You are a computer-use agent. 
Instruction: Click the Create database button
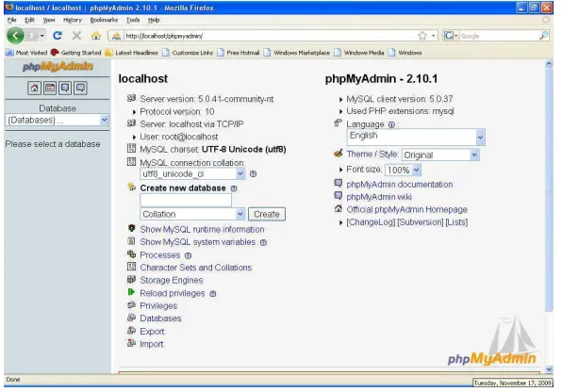pyautogui.click(x=267, y=214)
